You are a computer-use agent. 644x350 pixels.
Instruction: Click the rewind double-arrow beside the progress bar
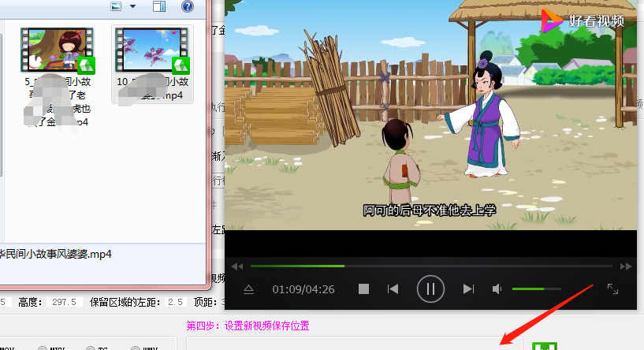pos(237,266)
